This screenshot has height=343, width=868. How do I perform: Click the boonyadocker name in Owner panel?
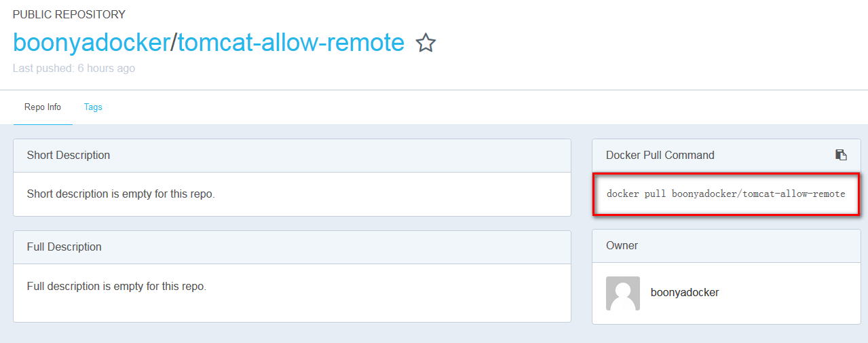[684, 293]
